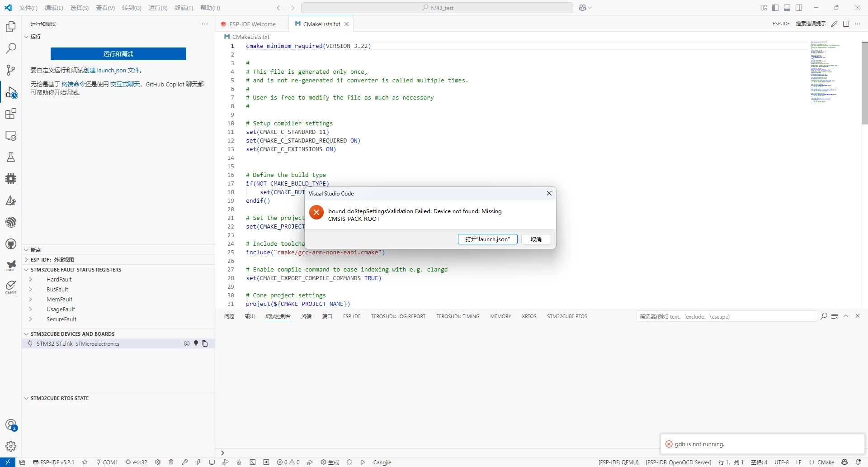Open the Search view in the activity bar
Viewport: 868px width, 467px height.
pyautogui.click(x=11, y=48)
